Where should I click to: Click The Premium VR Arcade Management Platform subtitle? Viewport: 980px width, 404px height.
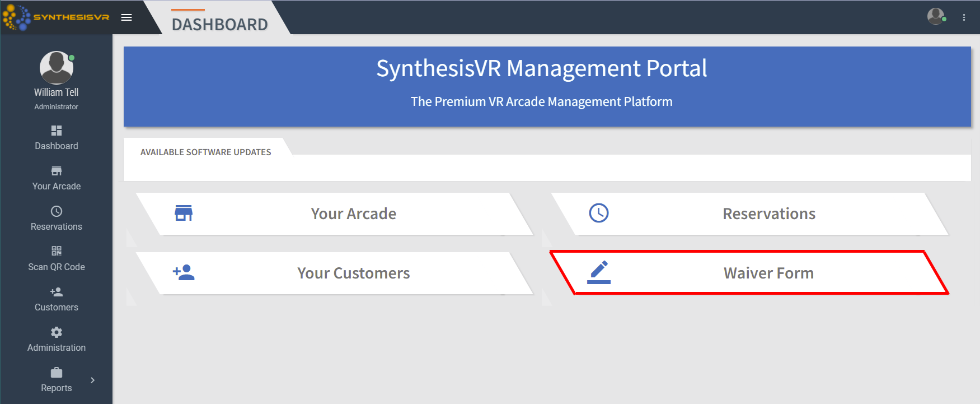click(x=541, y=101)
